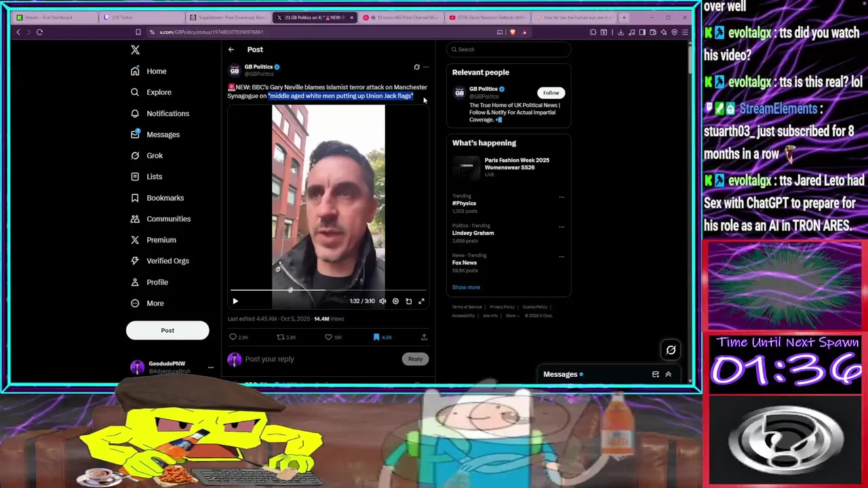Open browser hamburger menu
The image size is (868, 488).
685,32
